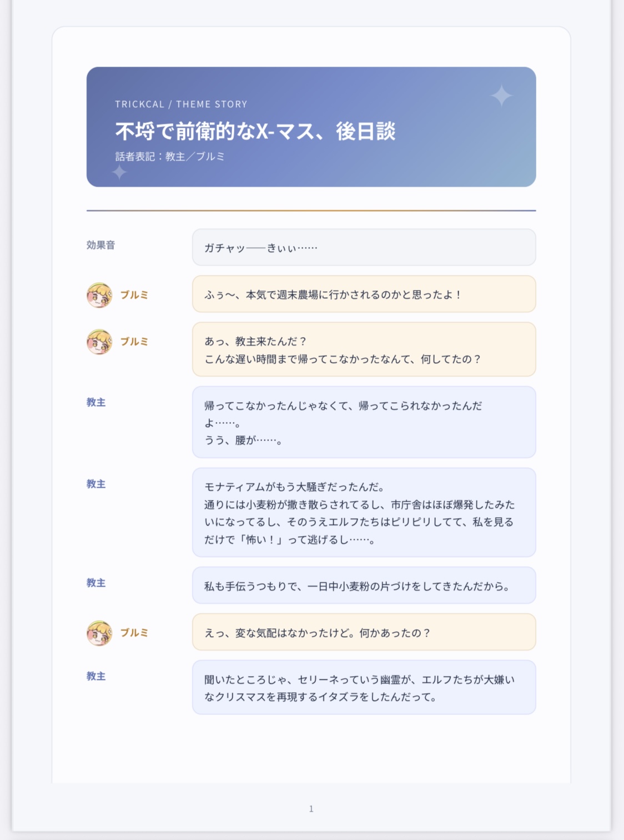This screenshot has width=624, height=840.
Task: Select the bubble mentioning 週末農場
Action: 364,294
